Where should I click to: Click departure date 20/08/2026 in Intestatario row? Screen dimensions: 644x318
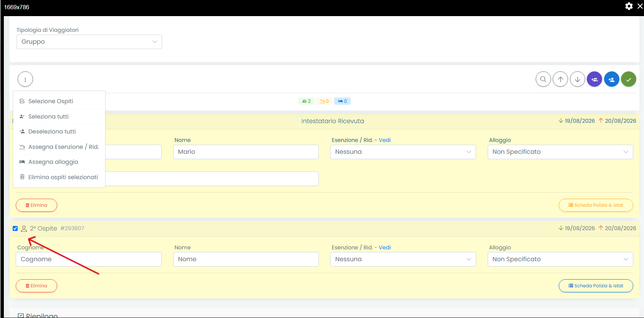pyautogui.click(x=621, y=121)
